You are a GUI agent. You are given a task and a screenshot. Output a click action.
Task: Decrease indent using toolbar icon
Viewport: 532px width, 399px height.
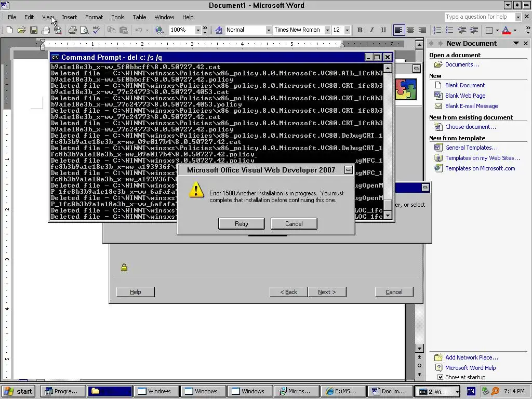pyautogui.click(x=461, y=30)
